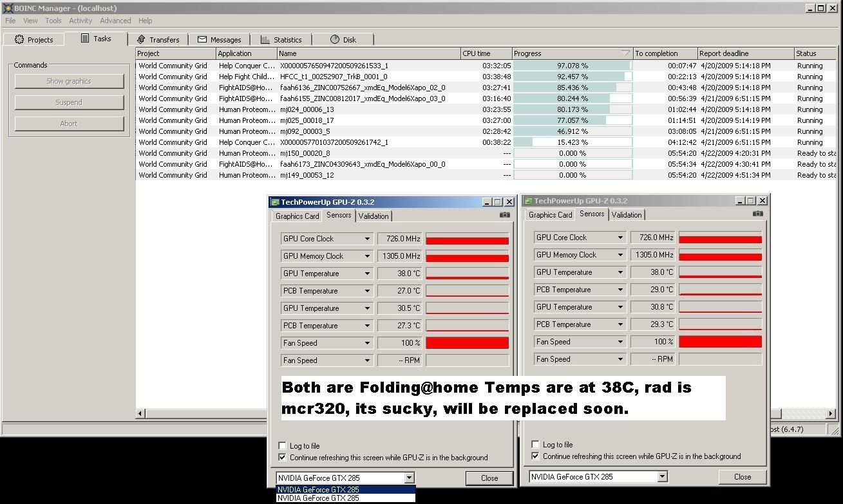This screenshot has height=504, width=843.
Task: Enable Log to file in right GPU-Z
Action: 535,444
